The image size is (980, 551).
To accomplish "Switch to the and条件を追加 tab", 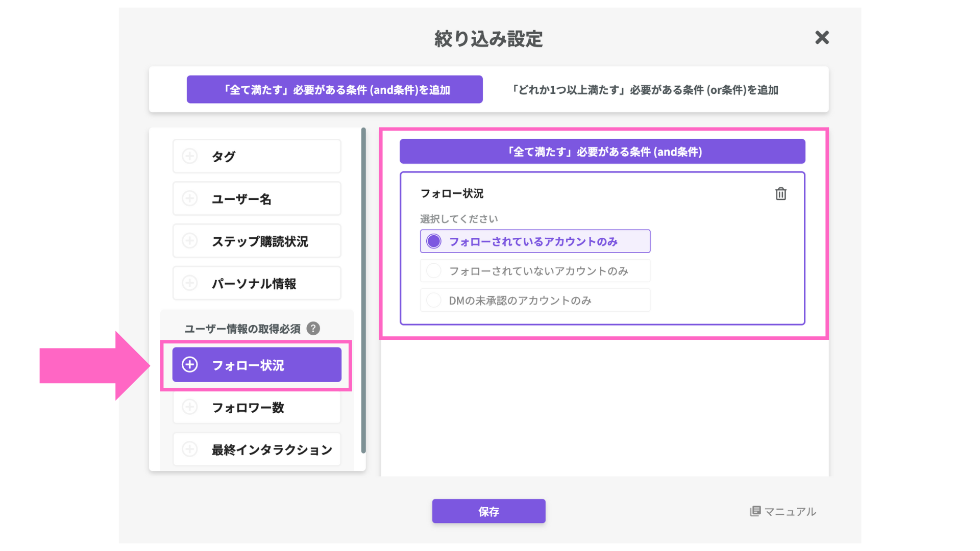I will [x=334, y=90].
